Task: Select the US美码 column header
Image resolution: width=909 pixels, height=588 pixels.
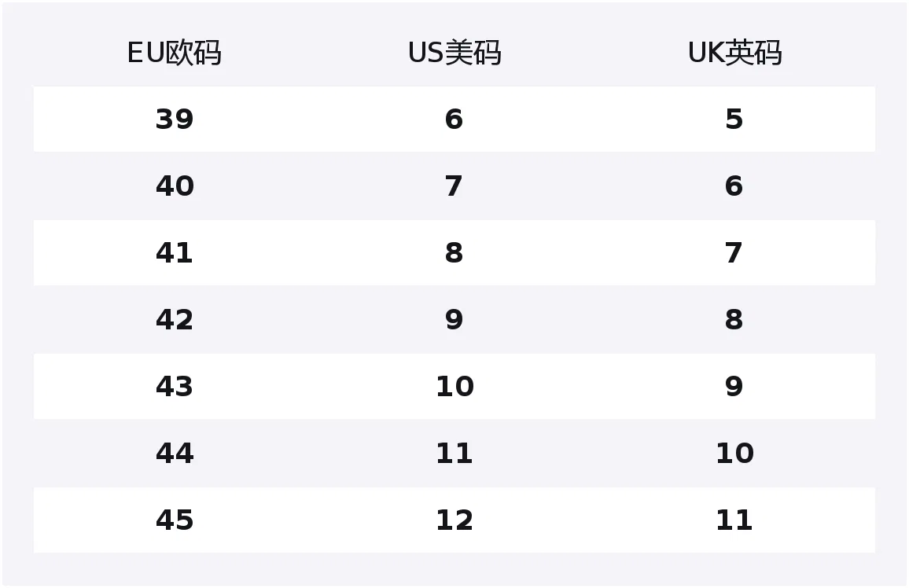Action: (454, 53)
